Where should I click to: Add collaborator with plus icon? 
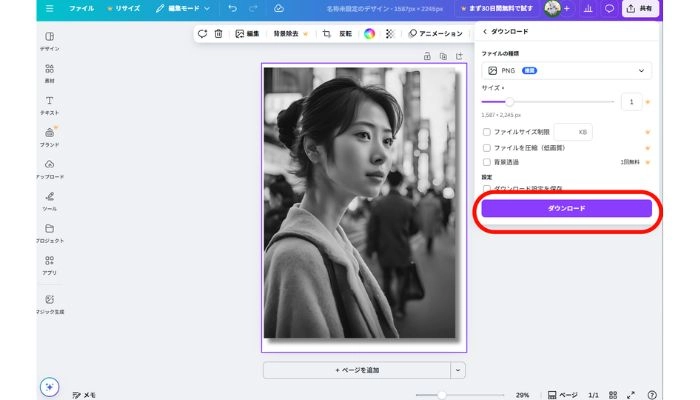tap(567, 8)
